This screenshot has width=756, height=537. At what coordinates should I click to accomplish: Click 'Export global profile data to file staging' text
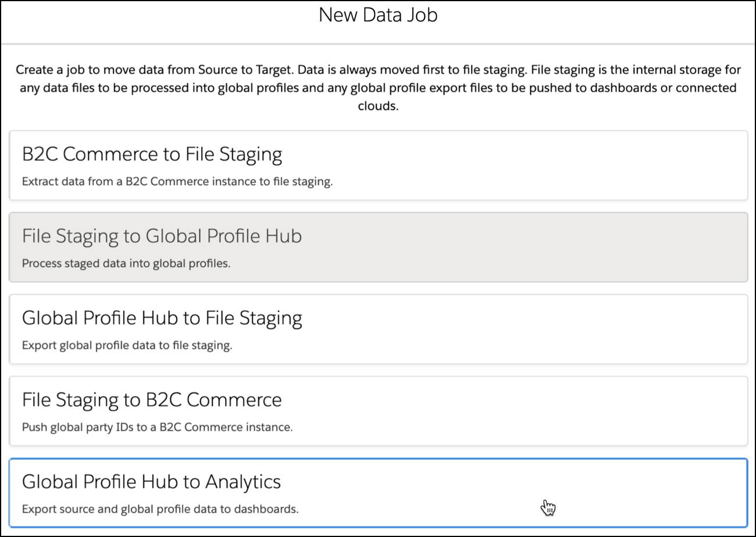(127, 345)
